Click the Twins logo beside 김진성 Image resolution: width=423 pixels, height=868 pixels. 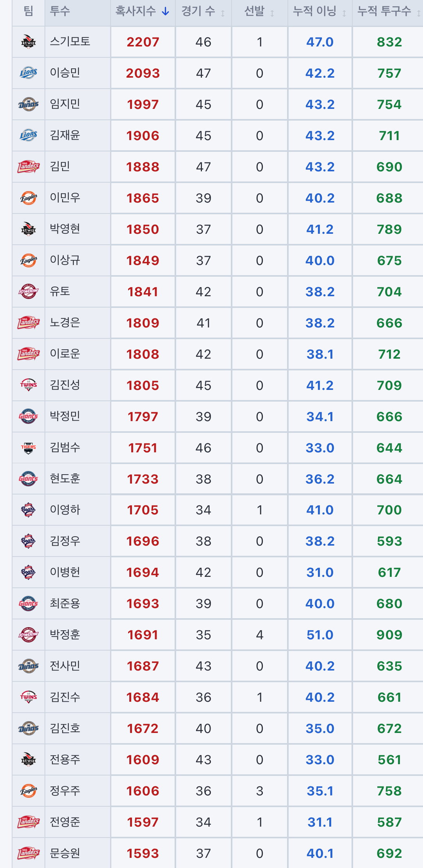point(29,385)
